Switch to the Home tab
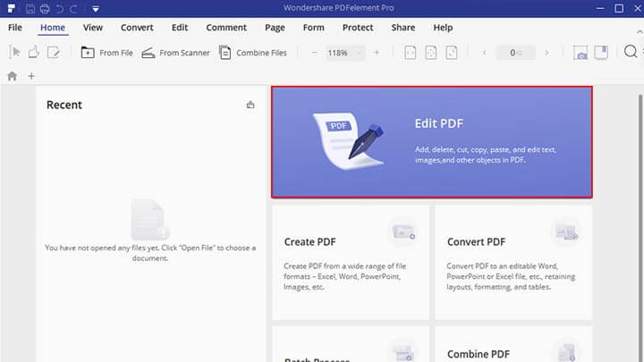The image size is (644, 362). pyautogui.click(x=53, y=28)
